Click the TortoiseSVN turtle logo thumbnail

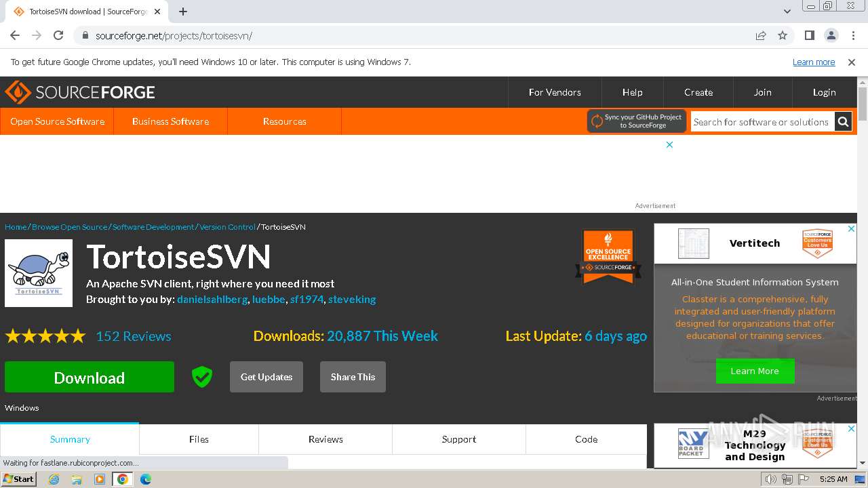(39, 273)
